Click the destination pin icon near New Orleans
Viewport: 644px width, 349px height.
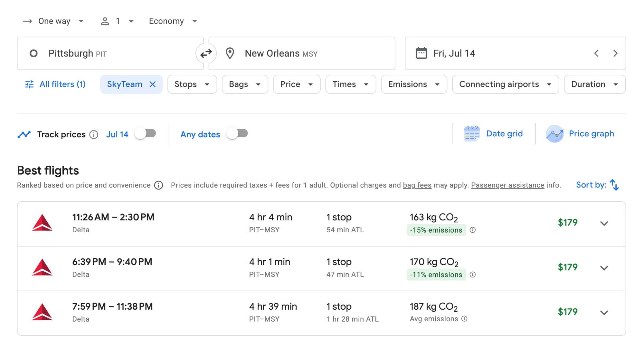[x=230, y=53]
